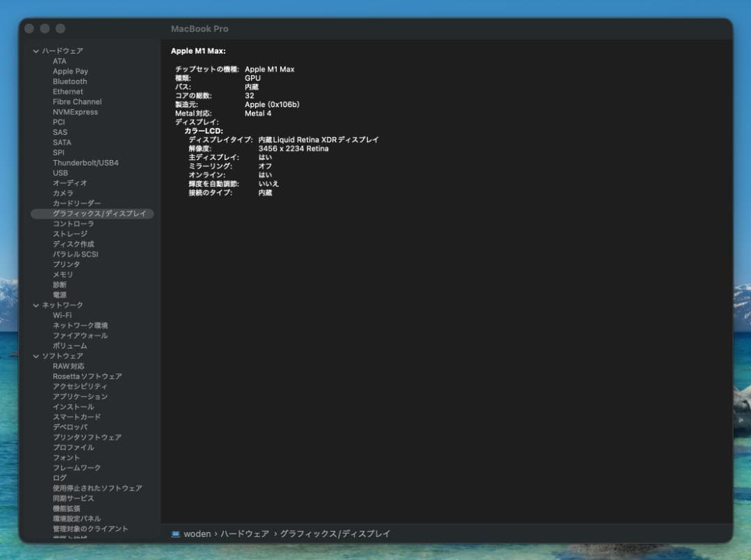The height and width of the screenshot is (560, 751).
Task: Open the ストレージ entry
Action: tap(70, 234)
